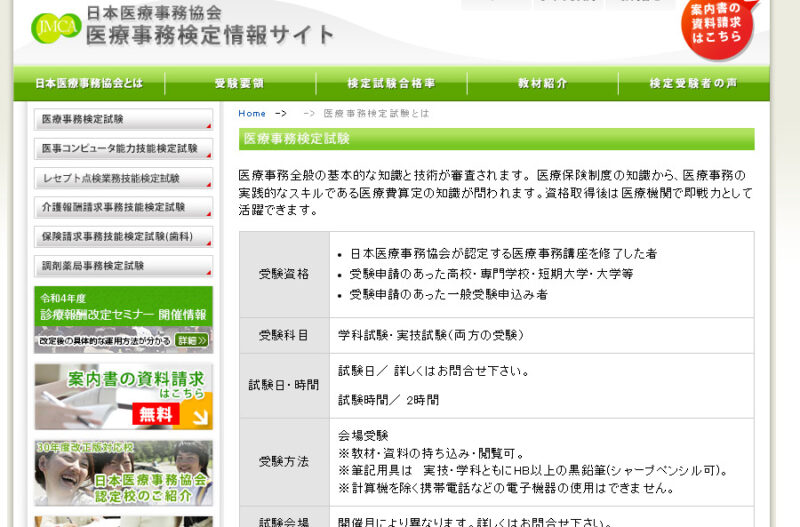This screenshot has height=527, width=800.
Task: Click the Home breadcrumb link
Action: [252, 114]
